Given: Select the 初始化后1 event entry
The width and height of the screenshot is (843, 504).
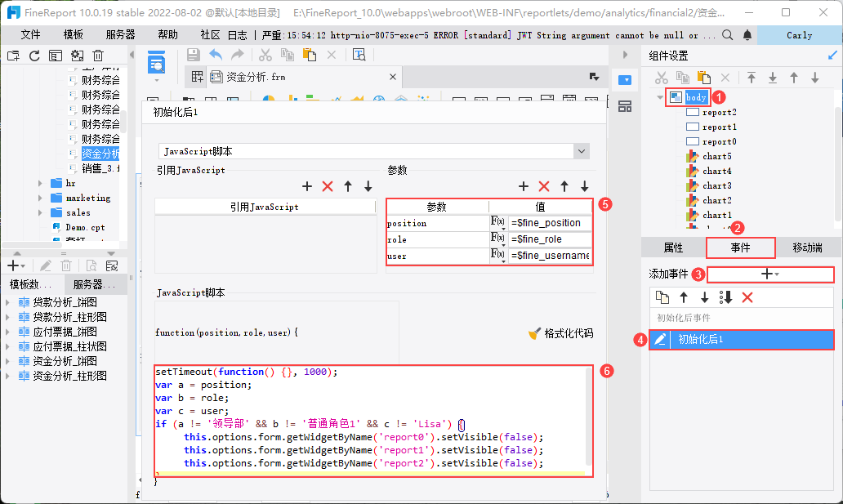Looking at the screenshot, I should click(742, 340).
